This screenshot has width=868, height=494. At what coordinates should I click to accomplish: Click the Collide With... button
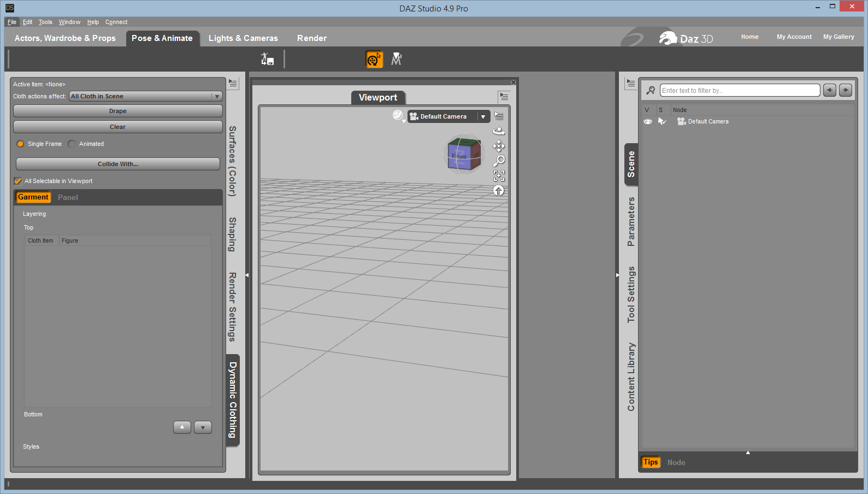click(x=118, y=164)
